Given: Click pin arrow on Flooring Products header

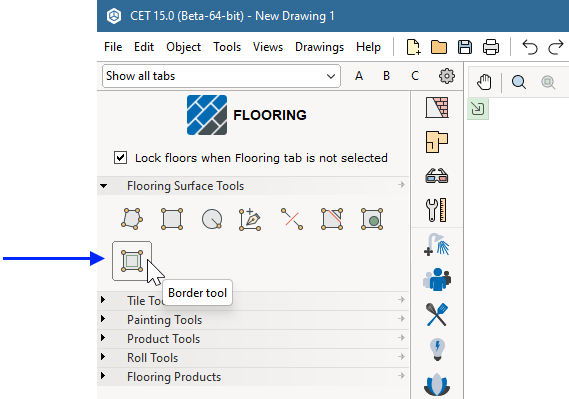Looking at the screenshot, I should coord(401,375).
